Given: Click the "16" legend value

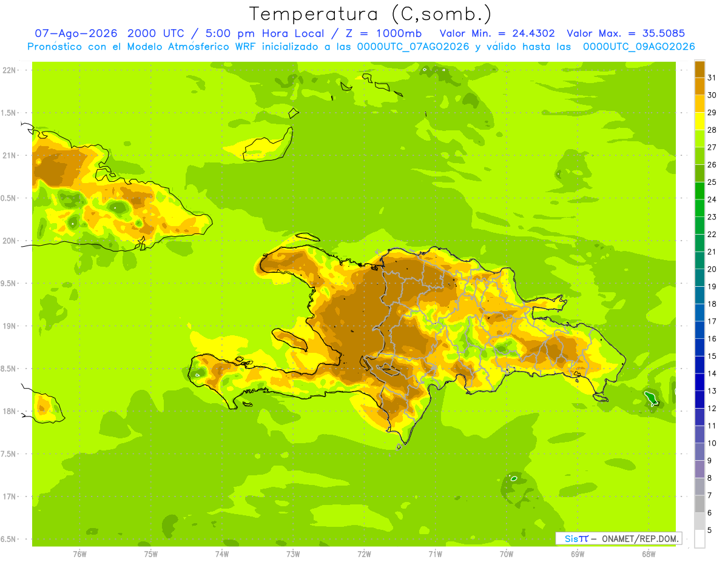Looking at the screenshot, I should tap(712, 339).
